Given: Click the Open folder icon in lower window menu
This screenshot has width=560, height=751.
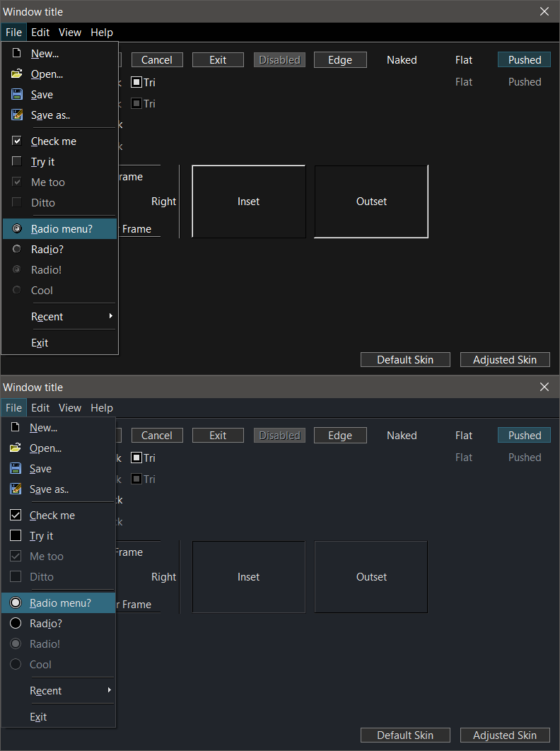Looking at the screenshot, I should 16,448.
